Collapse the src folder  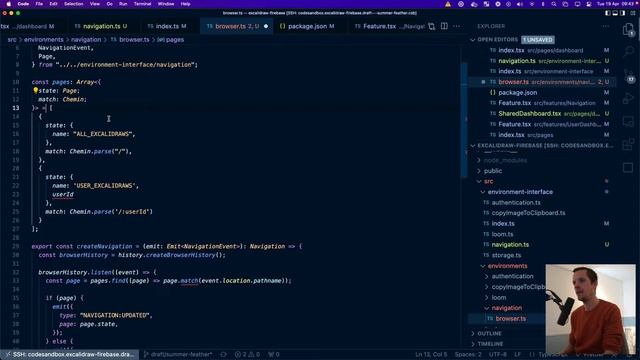click(x=488, y=181)
